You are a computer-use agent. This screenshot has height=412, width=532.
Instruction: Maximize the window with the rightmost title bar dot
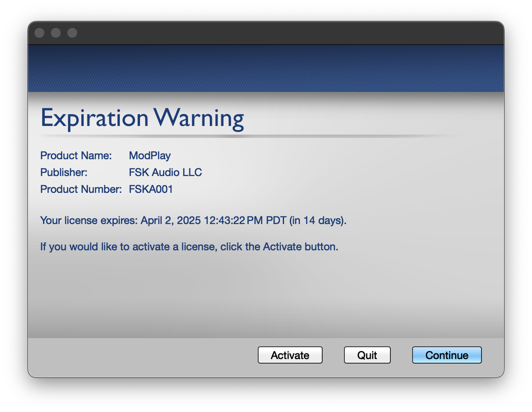tap(72, 33)
